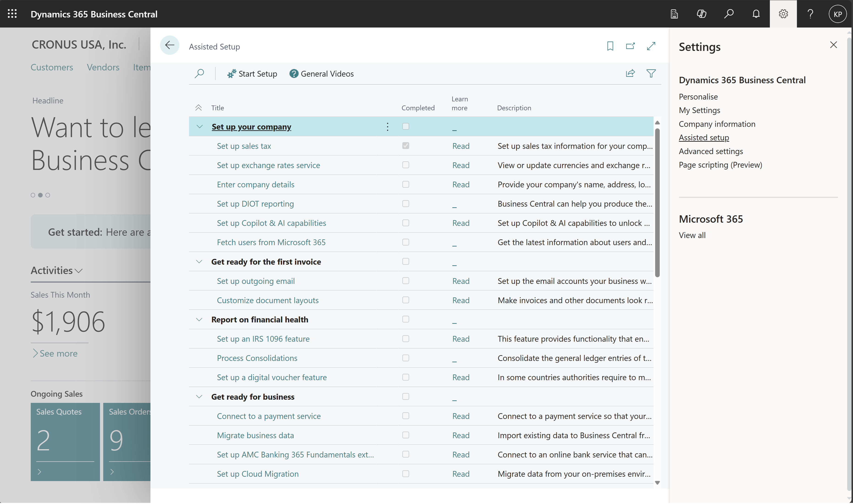The image size is (853, 504).
Task: Open My Settings from Settings panel
Action: point(699,110)
